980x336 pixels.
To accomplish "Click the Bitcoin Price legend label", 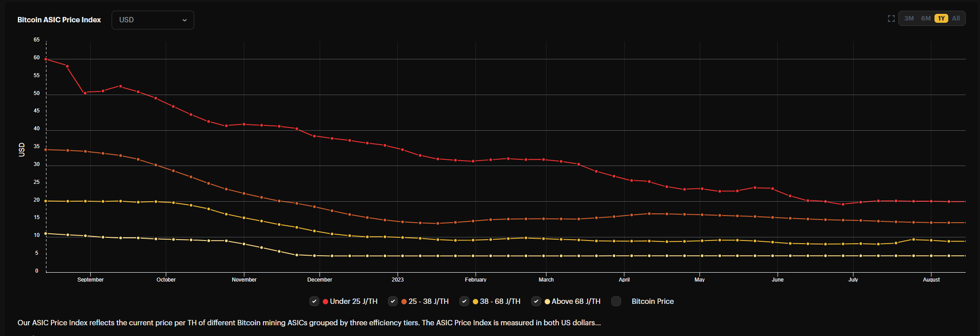I will point(652,302).
